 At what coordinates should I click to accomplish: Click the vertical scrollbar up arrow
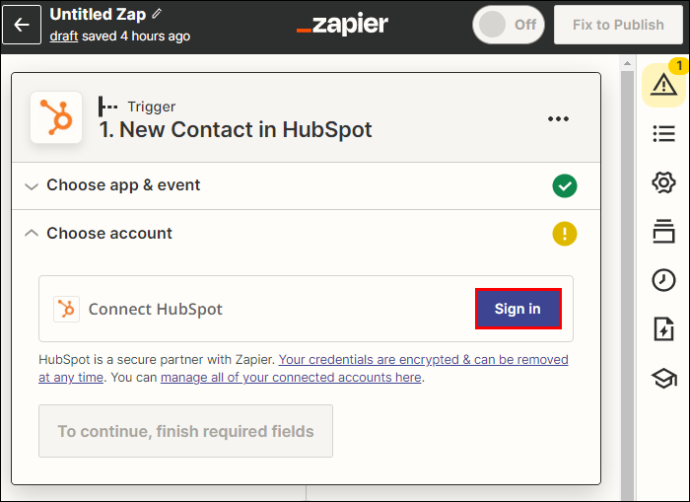pyautogui.click(x=628, y=64)
